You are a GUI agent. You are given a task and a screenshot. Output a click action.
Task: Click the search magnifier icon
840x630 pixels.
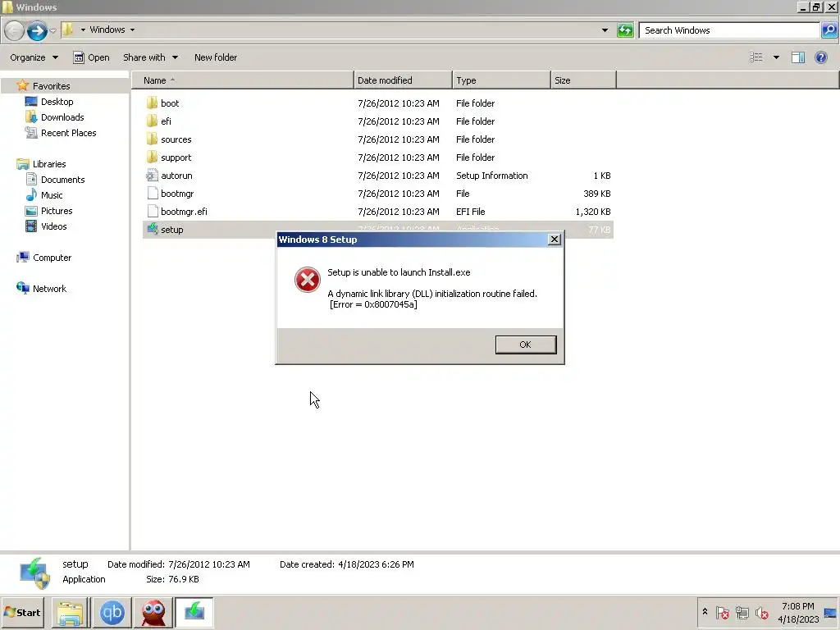[x=829, y=30]
